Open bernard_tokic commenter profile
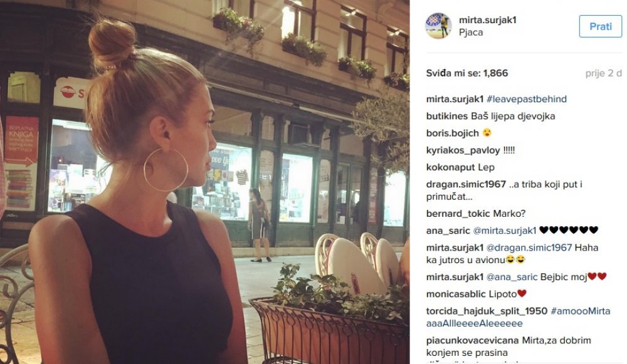 (x=458, y=214)
